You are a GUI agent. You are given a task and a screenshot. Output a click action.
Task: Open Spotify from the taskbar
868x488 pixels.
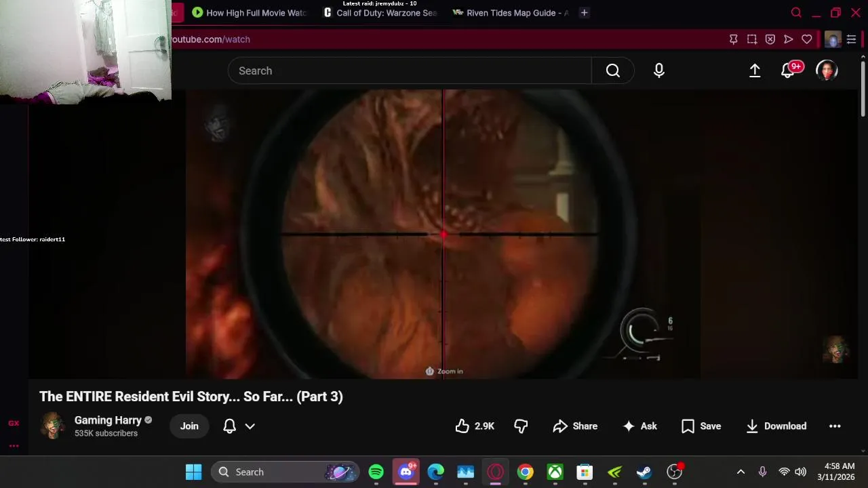point(376,472)
